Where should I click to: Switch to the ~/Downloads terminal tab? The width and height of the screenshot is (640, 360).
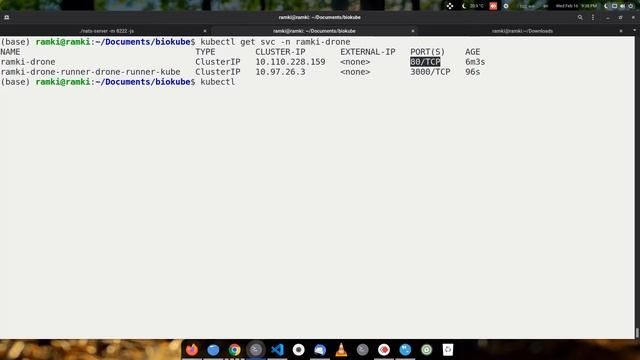522,31
